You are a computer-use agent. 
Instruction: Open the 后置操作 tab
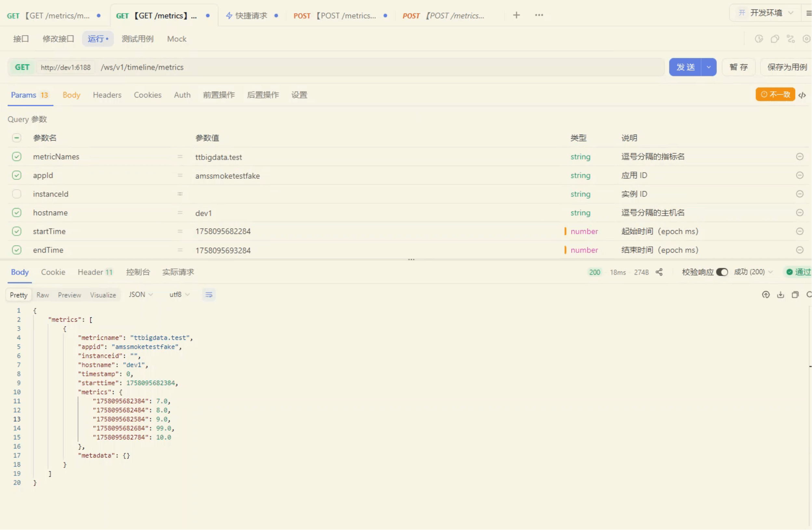tap(263, 95)
